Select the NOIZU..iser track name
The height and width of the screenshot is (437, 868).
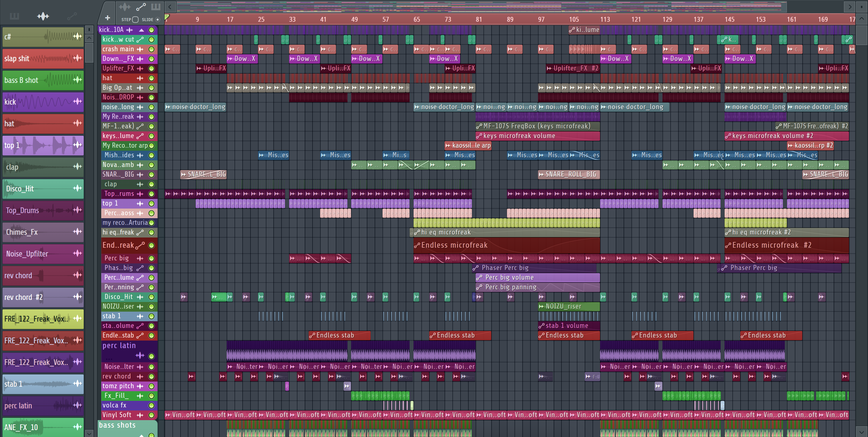118,307
